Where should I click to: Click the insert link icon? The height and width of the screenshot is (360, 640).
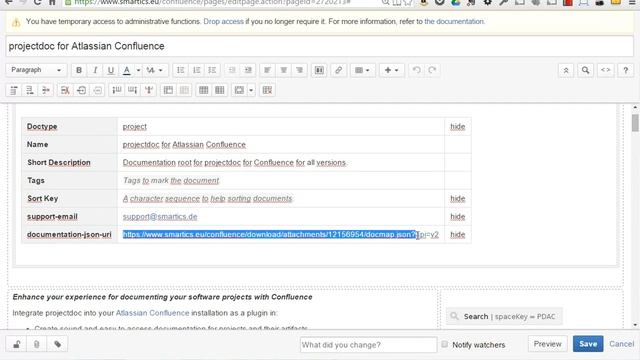(x=338, y=70)
